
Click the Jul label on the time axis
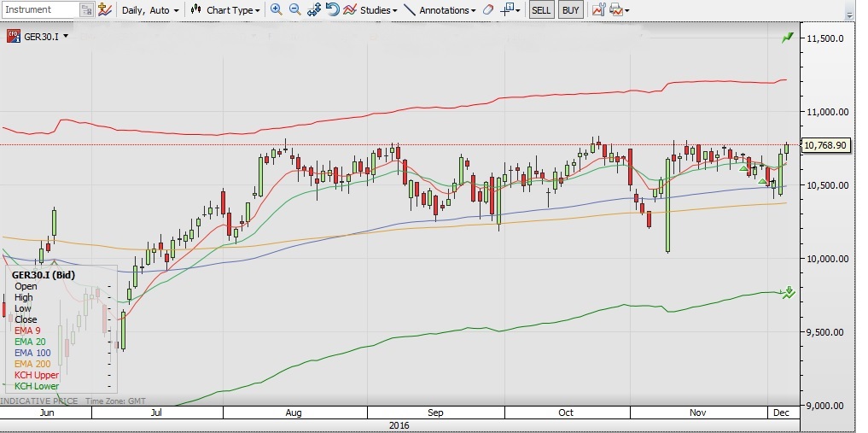tap(157, 413)
